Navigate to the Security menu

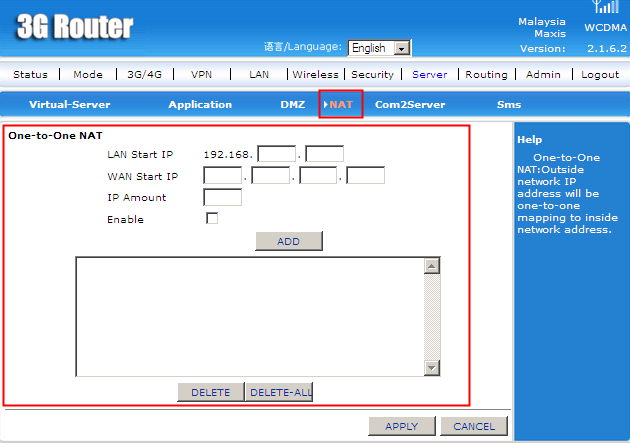click(372, 74)
